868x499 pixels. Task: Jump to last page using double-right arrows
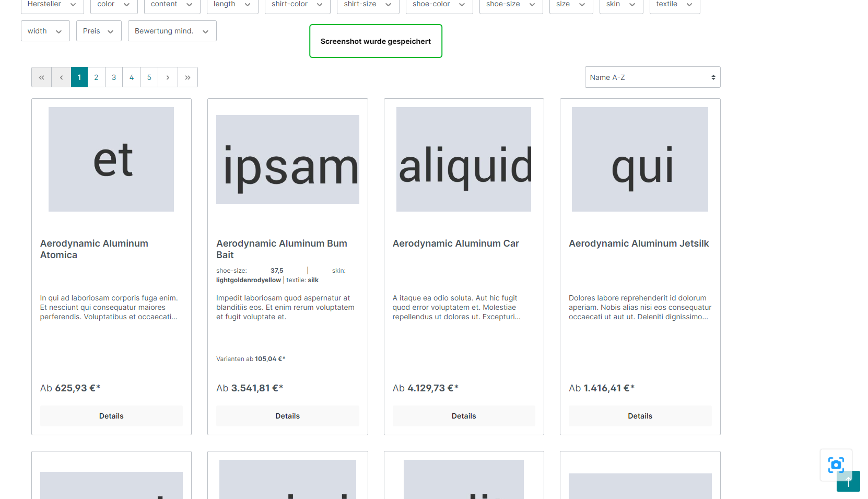[x=187, y=77]
